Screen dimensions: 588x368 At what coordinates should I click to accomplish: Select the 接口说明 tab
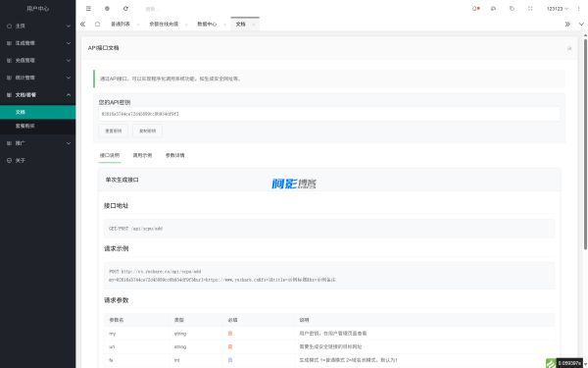[x=110, y=155]
